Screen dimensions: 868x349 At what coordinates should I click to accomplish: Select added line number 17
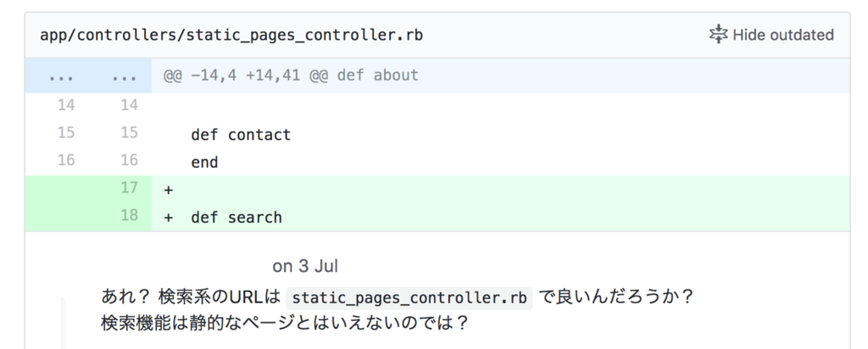coord(129,188)
